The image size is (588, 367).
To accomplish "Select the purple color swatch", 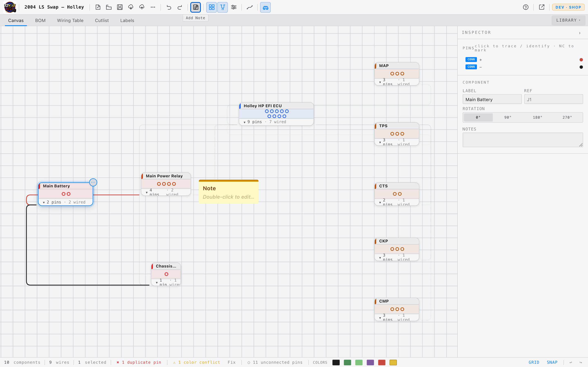I will coord(370,362).
